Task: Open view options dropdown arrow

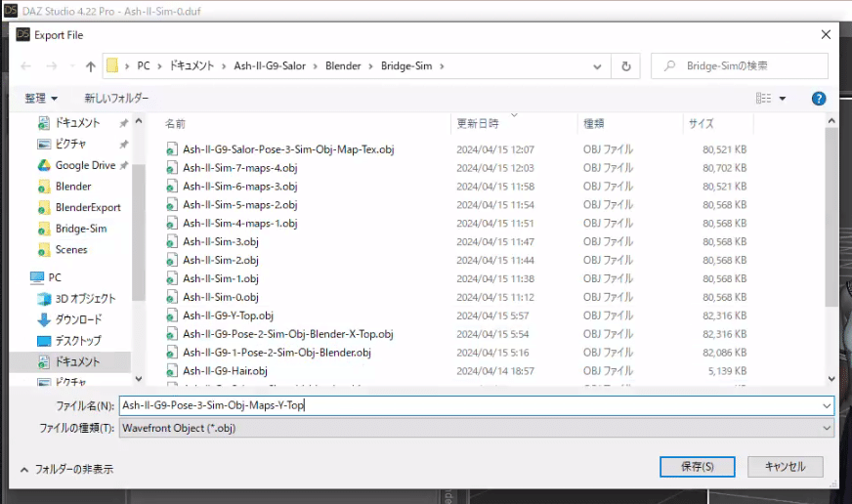Action: click(x=783, y=99)
